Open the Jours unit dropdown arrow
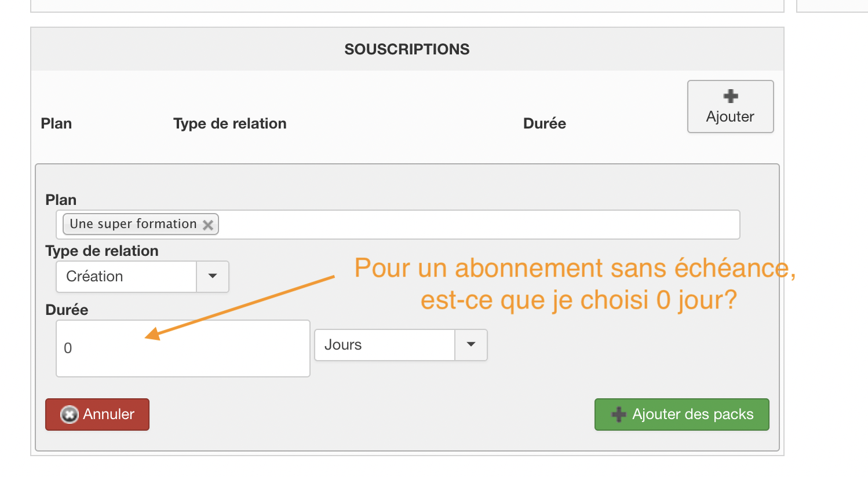 click(x=471, y=345)
